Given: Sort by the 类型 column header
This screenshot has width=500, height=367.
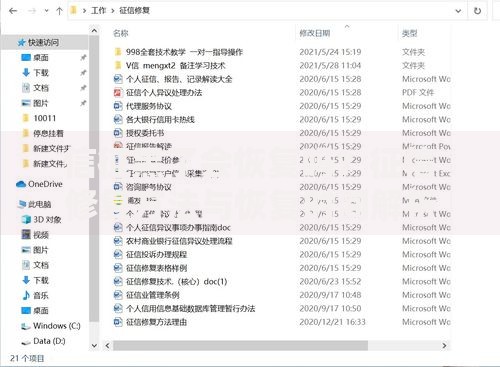Looking at the screenshot, I should click(409, 33).
